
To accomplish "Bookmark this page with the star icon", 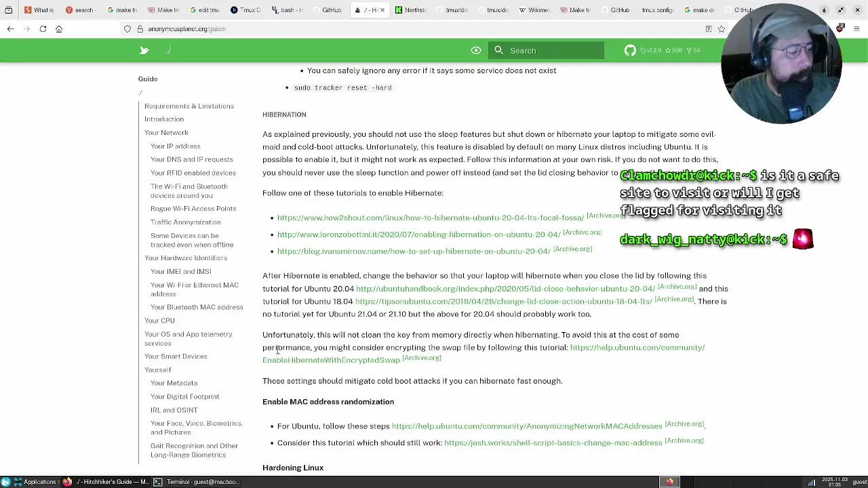I will [722, 29].
